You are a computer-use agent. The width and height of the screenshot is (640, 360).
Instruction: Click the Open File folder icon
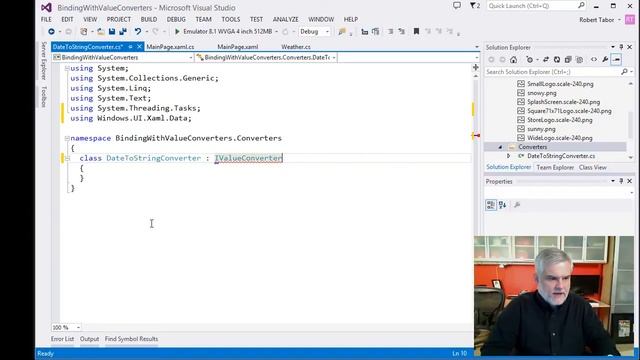coord(100,31)
